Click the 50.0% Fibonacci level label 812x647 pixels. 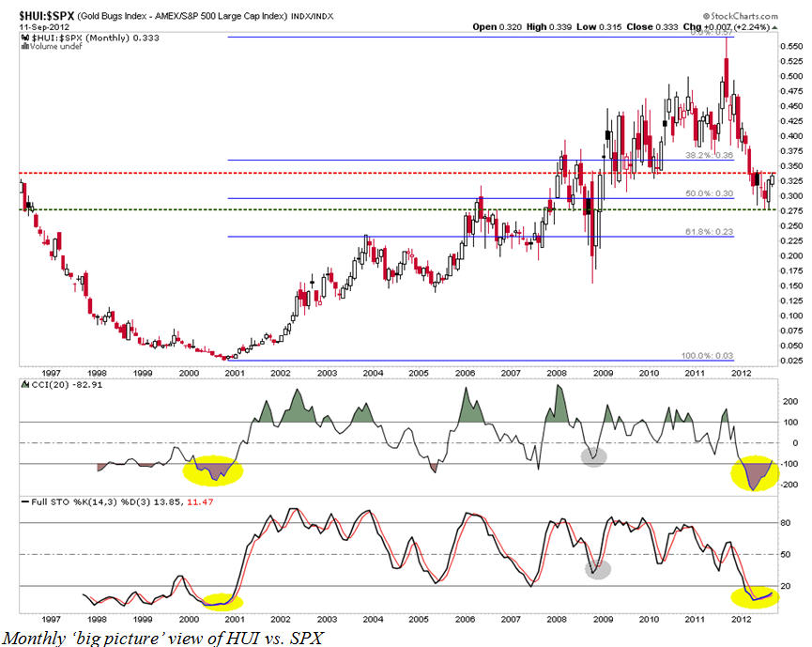coord(711,193)
